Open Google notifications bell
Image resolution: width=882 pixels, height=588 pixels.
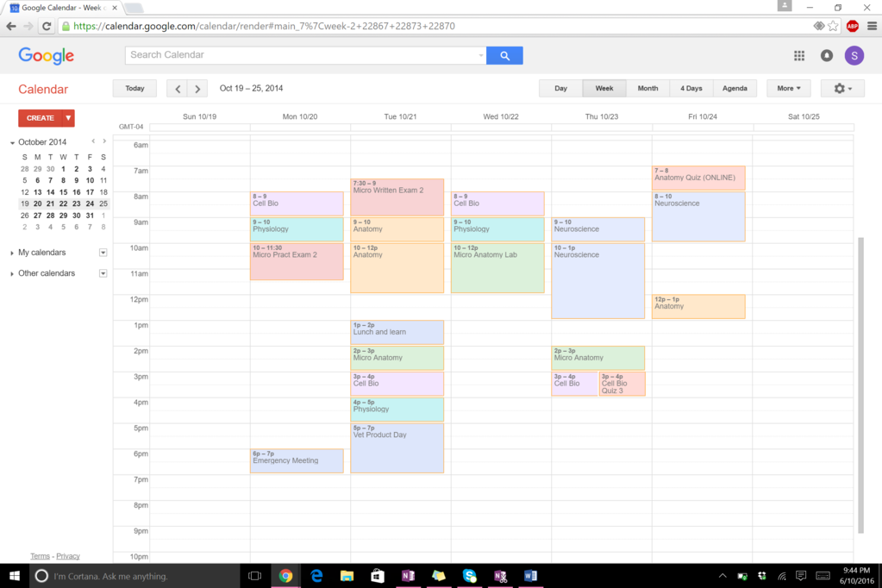pyautogui.click(x=826, y=55)
